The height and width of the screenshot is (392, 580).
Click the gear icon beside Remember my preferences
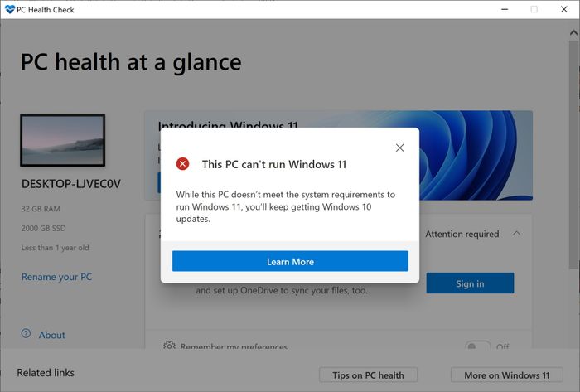point(169,346)
